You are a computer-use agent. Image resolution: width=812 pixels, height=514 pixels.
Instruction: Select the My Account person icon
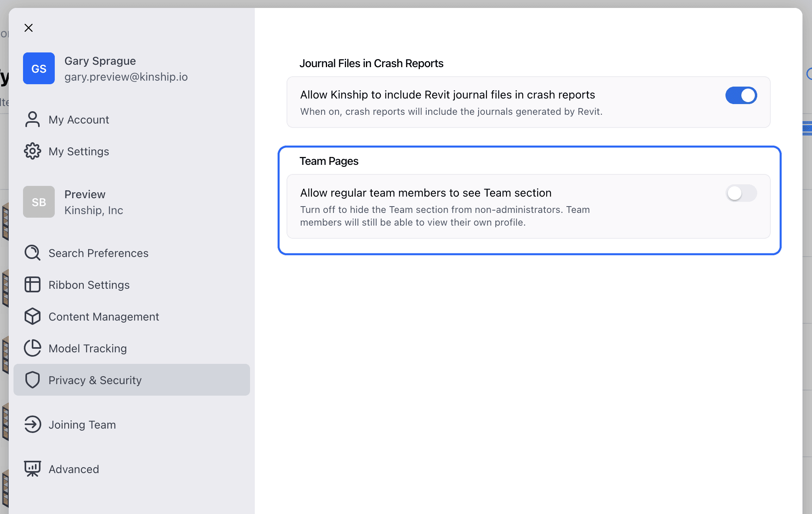tap(33, 119)
